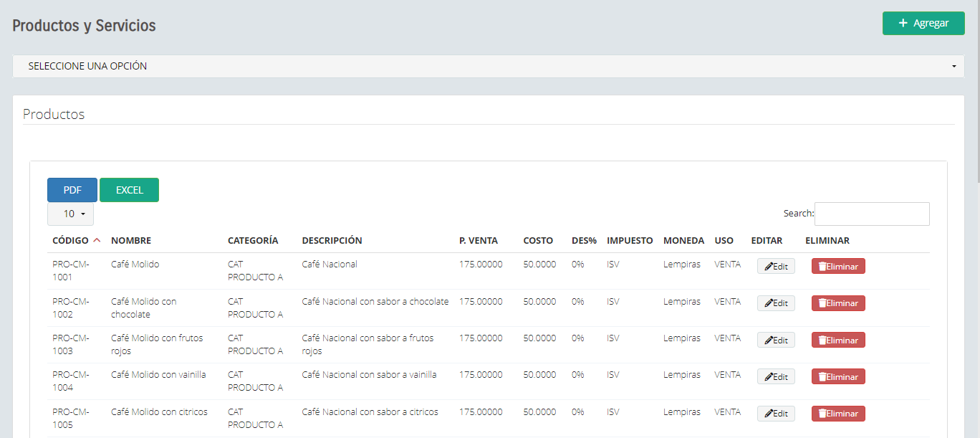Click the description Café Nacional con sabor a chocolate

click(x=375, y=301)
